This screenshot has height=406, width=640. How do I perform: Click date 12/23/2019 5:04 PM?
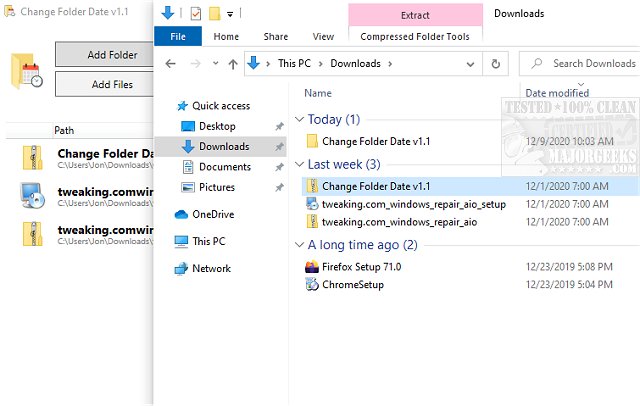pos(569,284)
